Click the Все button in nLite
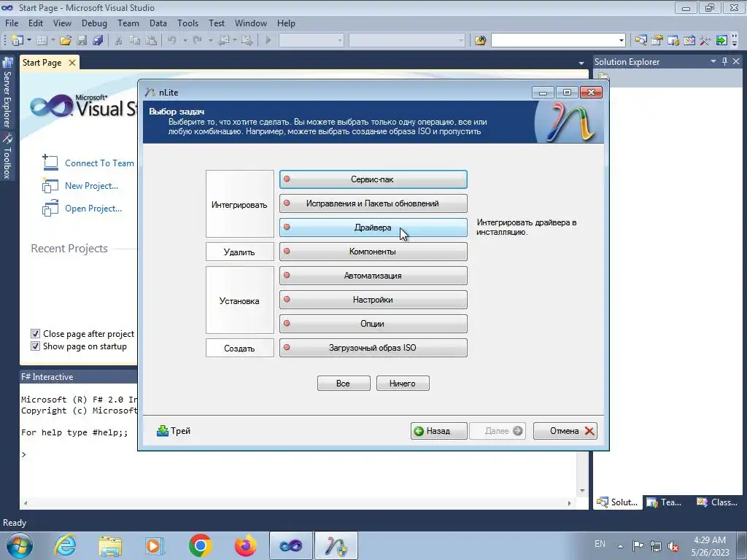 pyautogui.click(x=344, y=384)
